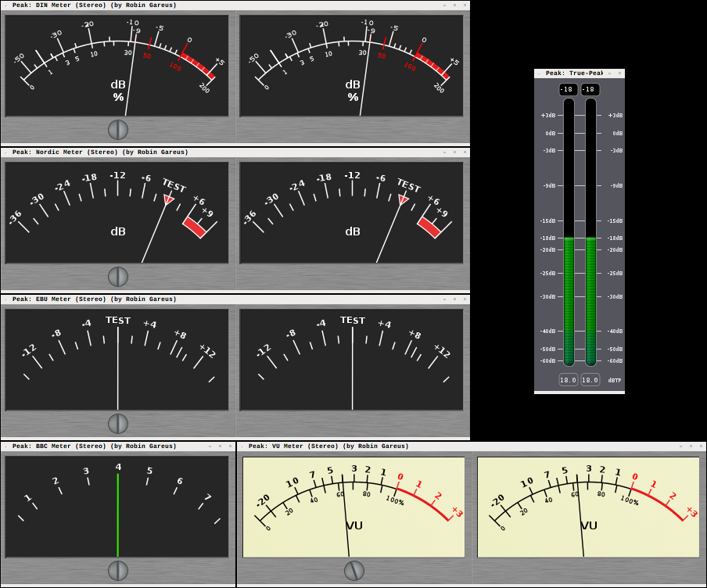
Task: Open the True-Peak window menu icon
Action: point(539,73)
